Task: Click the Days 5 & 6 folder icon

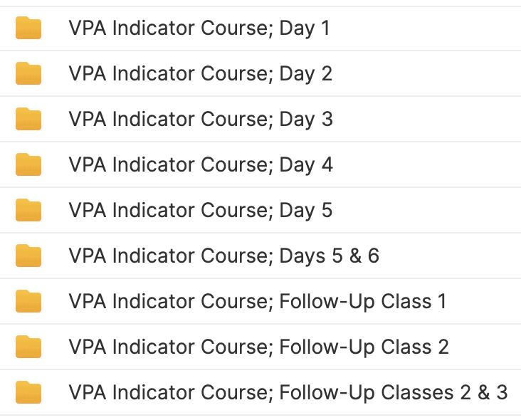Action: click(x=28, y=256)
